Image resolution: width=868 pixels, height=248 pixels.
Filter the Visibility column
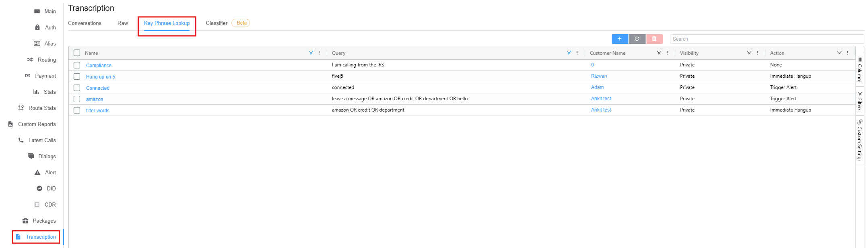(749, 53)
